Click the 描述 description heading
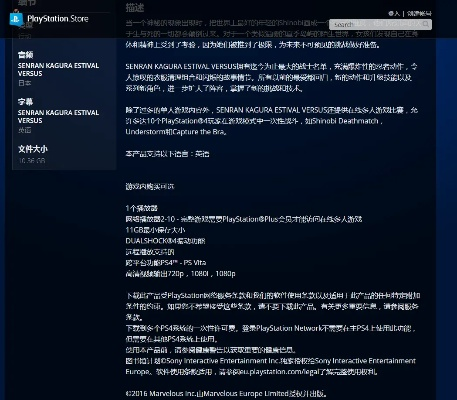 (135, 8)
